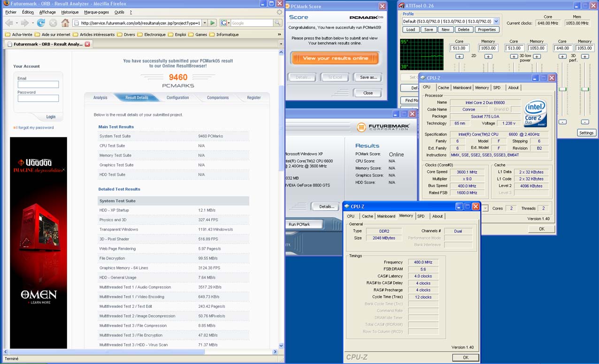Viewport: 599px width, 364px height.
Task: Focus the Password input field
Action: (38, 98)
